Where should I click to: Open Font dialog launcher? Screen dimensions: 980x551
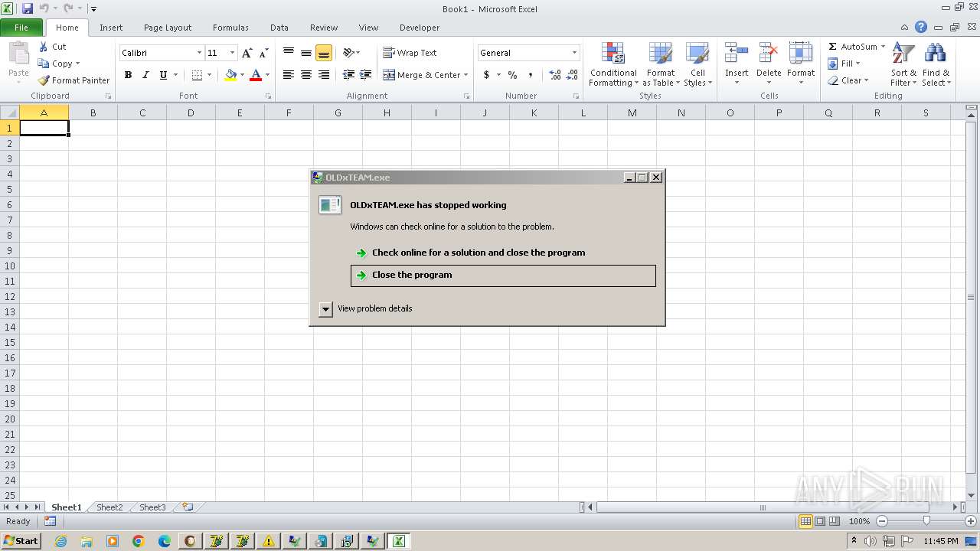(x=268, y=96)
